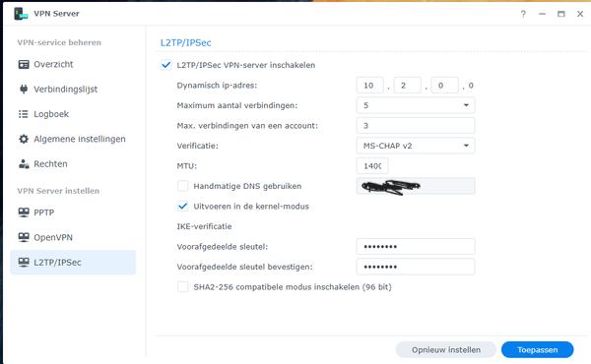Select Algemene instellingen menu item
Viewport: 591px width, 364px height.
[x=73, y=139]
